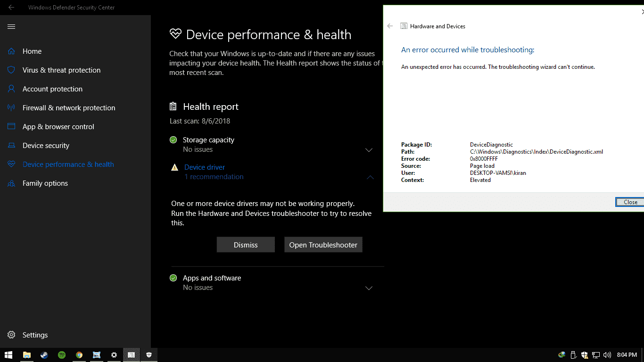
Task: Click the Firewall antenna signal icon
Action: pyautogui.click(x=11, y=107)
